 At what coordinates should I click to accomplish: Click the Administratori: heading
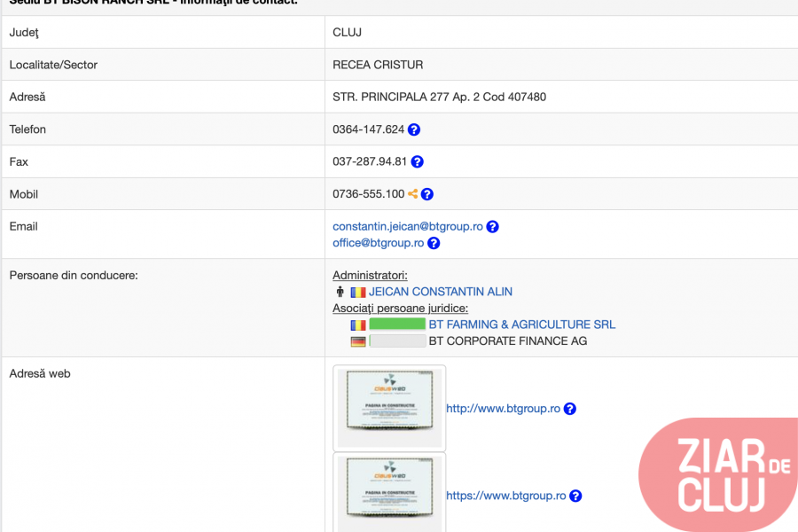click(370, 276)
